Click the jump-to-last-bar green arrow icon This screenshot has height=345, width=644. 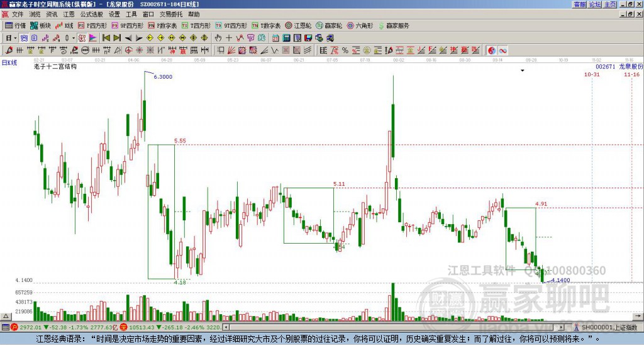[x=117, y=38]
